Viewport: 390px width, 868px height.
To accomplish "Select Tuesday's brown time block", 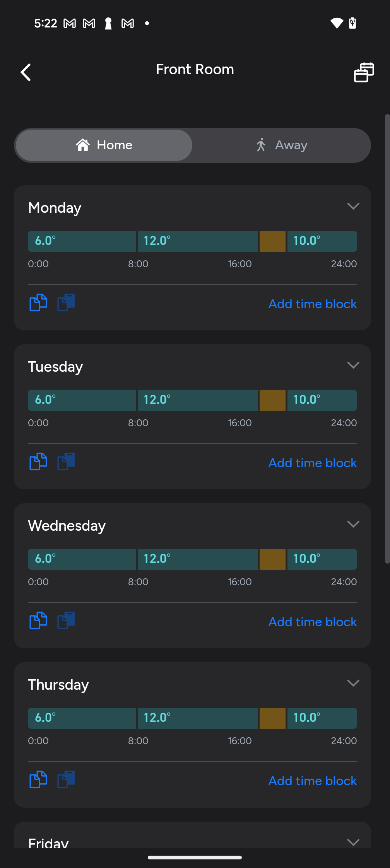I will point(272,400).
